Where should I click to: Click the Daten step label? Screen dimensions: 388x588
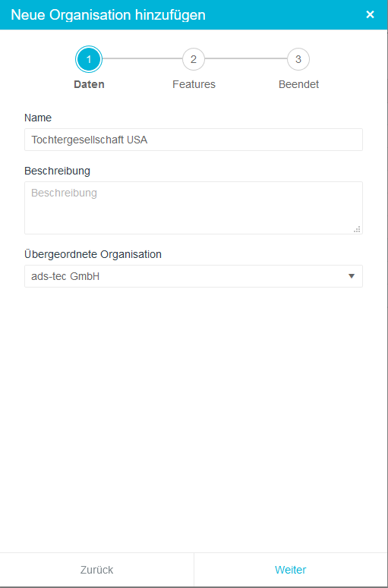89,84
